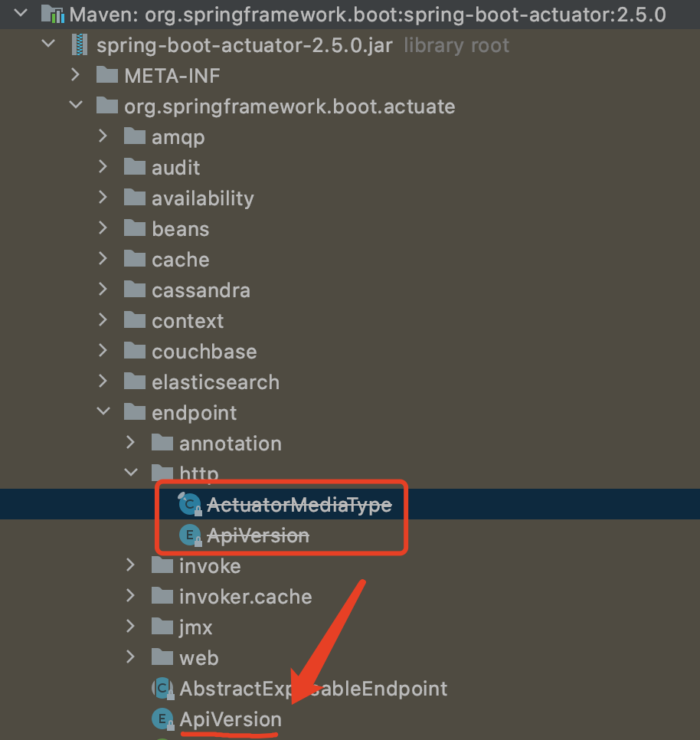The image size is (700, 740).
Task: Expand the amqp package
Action: pos(103,136)
